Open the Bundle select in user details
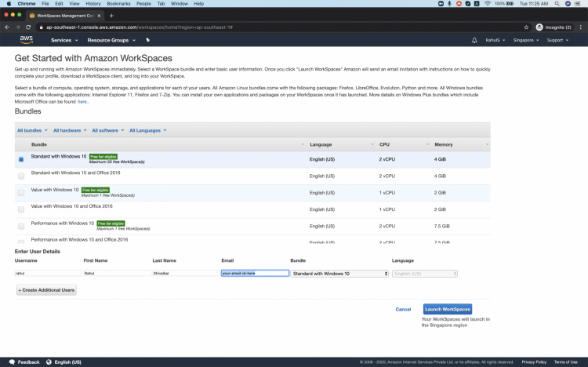 pos(339,274)
